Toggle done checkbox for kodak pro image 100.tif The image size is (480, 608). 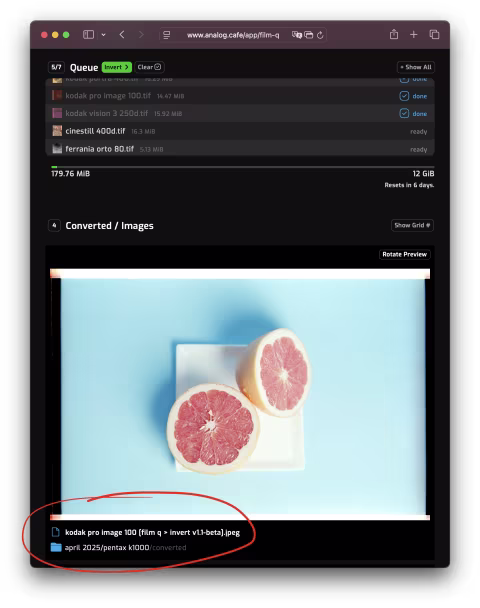404,96
